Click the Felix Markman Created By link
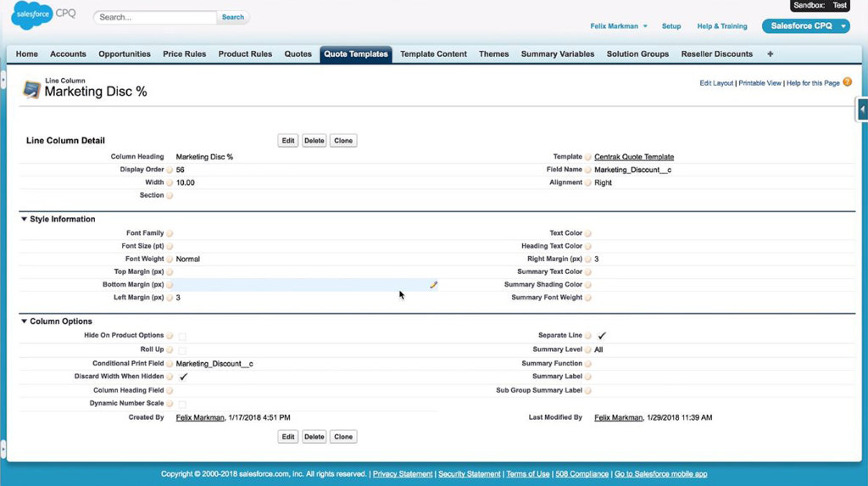This screenshot has width=868, height=486. point(200,418)
